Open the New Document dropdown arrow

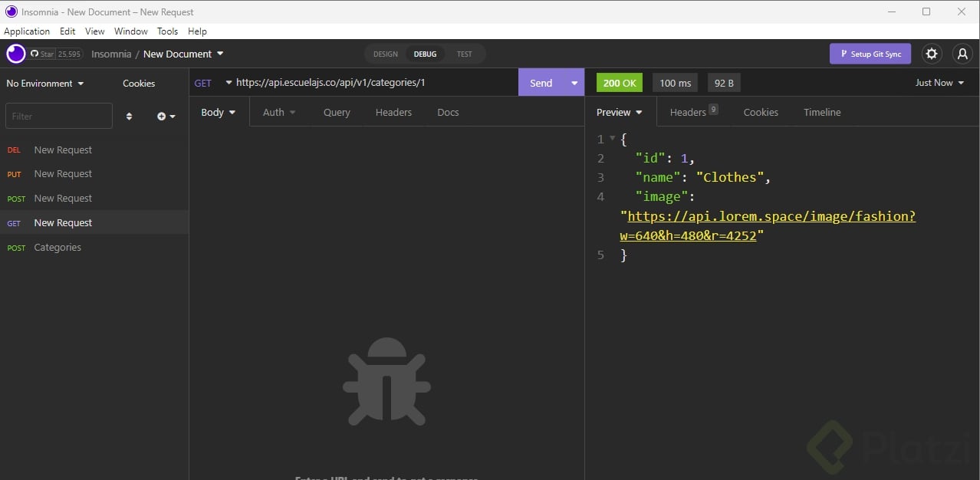pyautogui.click(x=220, y=54)
